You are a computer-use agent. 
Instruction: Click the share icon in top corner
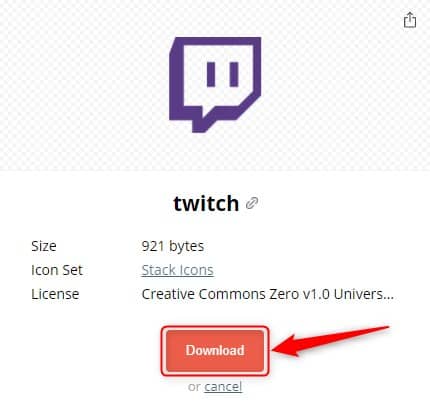tap(410, 20)
